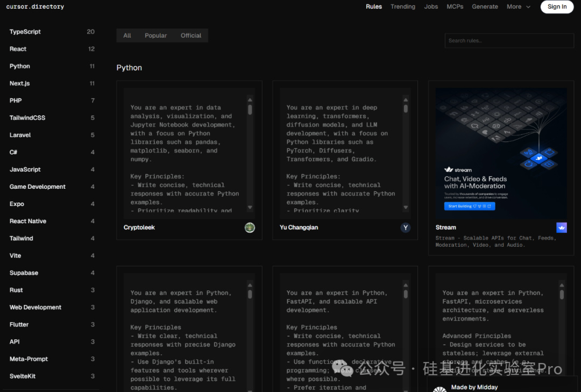Open the Supabase category
This screenshot has height=392, width=581.
(x=52, y=273)
